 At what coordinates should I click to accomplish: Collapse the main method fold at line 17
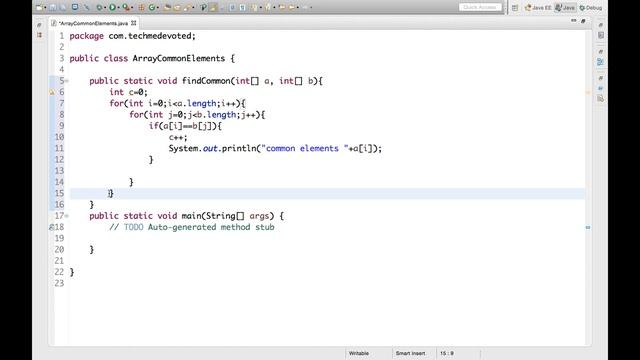pos(67,216)
